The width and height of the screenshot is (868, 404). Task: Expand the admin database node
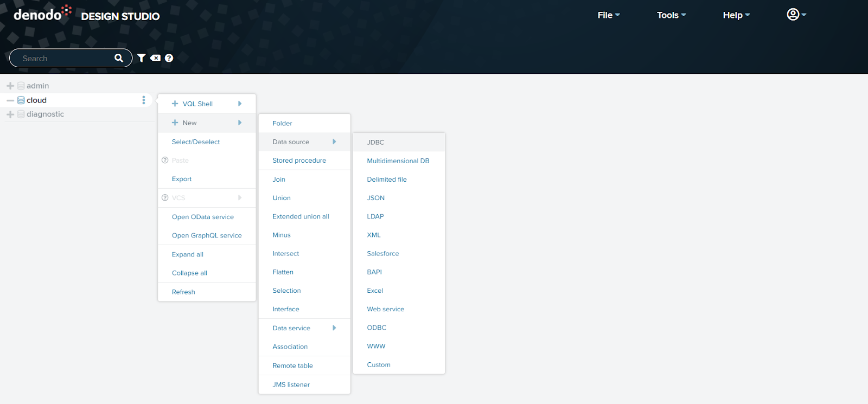point(10,86)
